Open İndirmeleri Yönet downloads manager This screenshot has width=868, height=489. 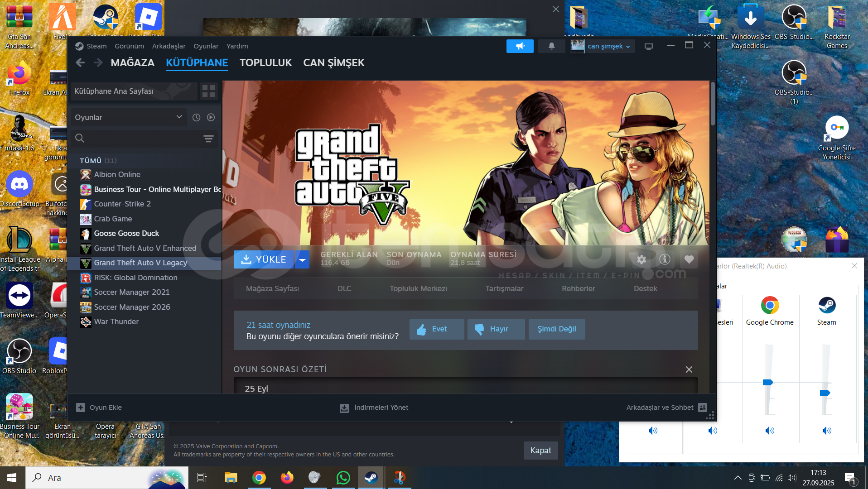[374, 407]
